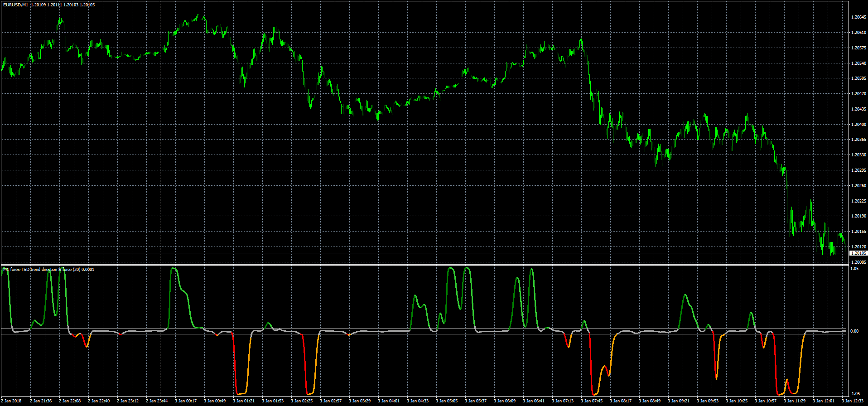This screenshot has height=406, width=868.
Task: Click the 1.20540 price axis label
Action: click(x=858, y=63)
